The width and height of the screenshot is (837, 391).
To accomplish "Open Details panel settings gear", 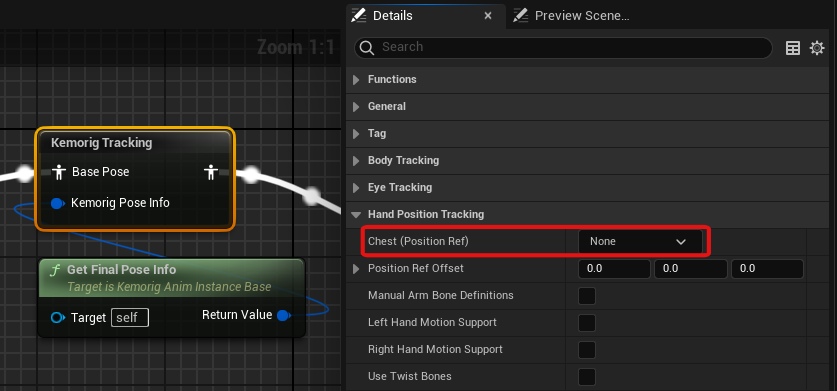I will 817,48.
